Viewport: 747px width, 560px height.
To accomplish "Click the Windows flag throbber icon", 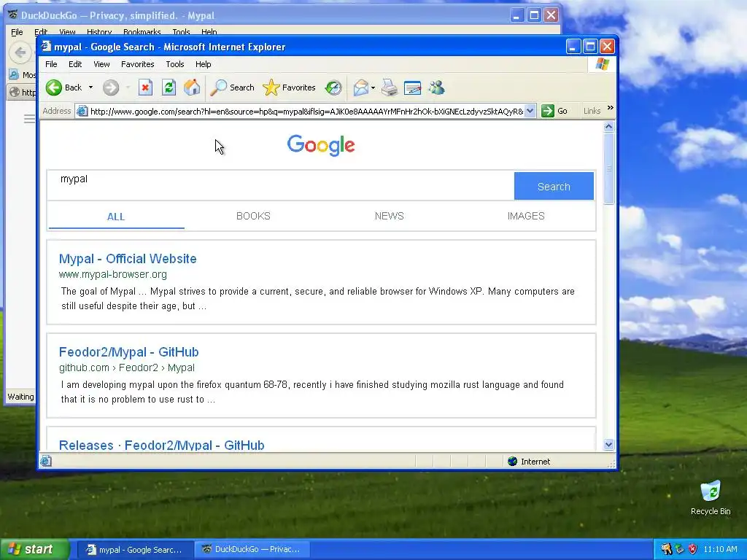I will point(602,64).
